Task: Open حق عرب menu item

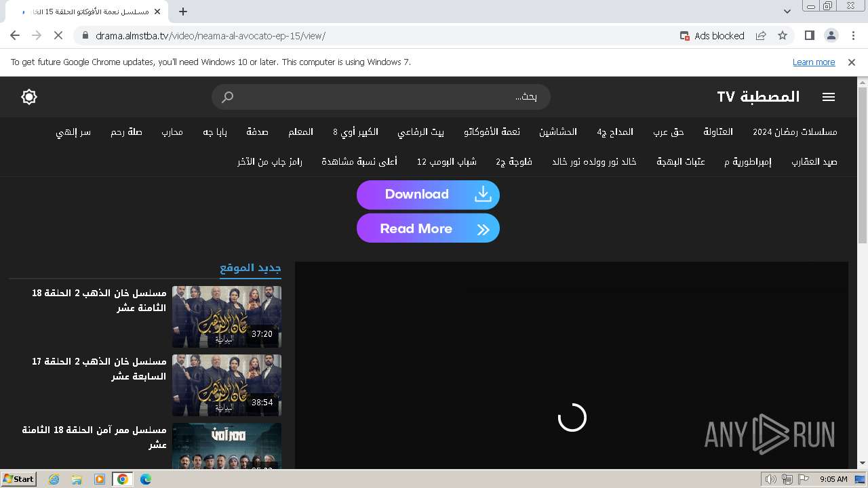Action: click(669, 132)
